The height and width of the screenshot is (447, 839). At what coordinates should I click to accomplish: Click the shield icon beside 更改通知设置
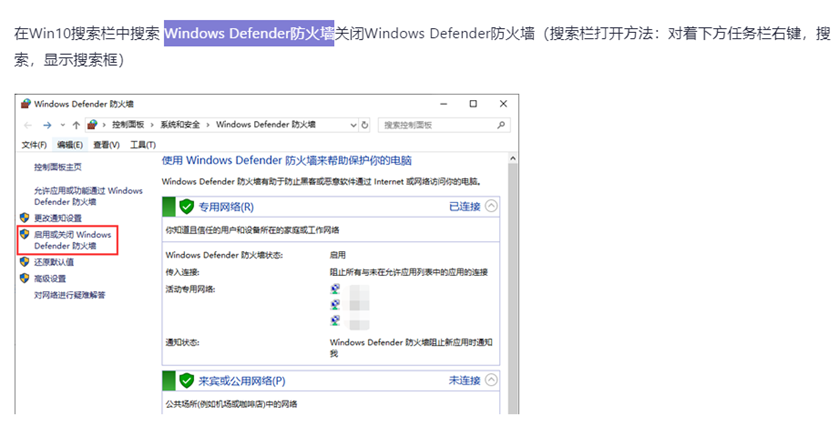(24, 217)
